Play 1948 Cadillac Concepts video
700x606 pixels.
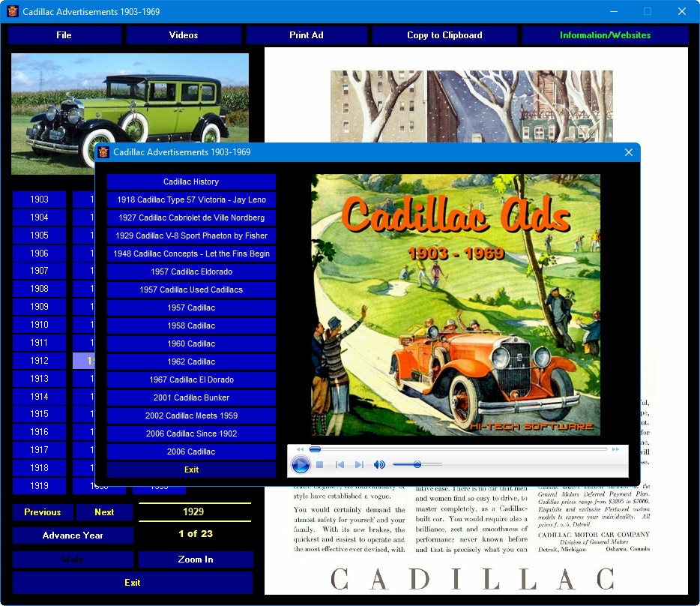(x=191, y=253)
